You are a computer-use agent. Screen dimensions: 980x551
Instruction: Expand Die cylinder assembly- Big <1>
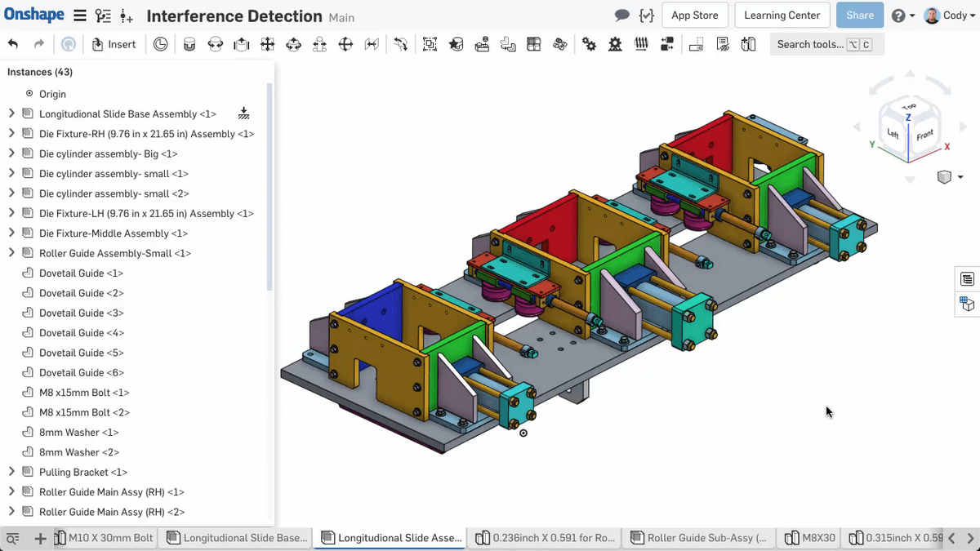coord(11,153)
